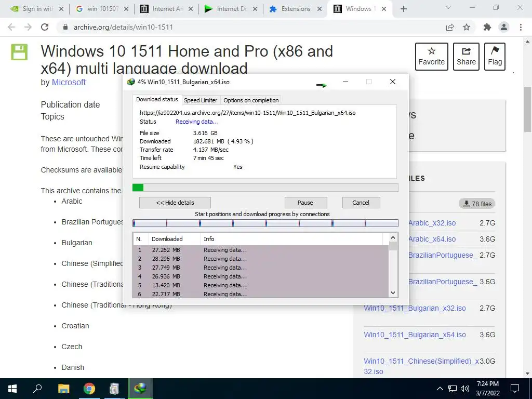Click the 'Info' column header
Screen dimensions: 532x399
[292, 239]
